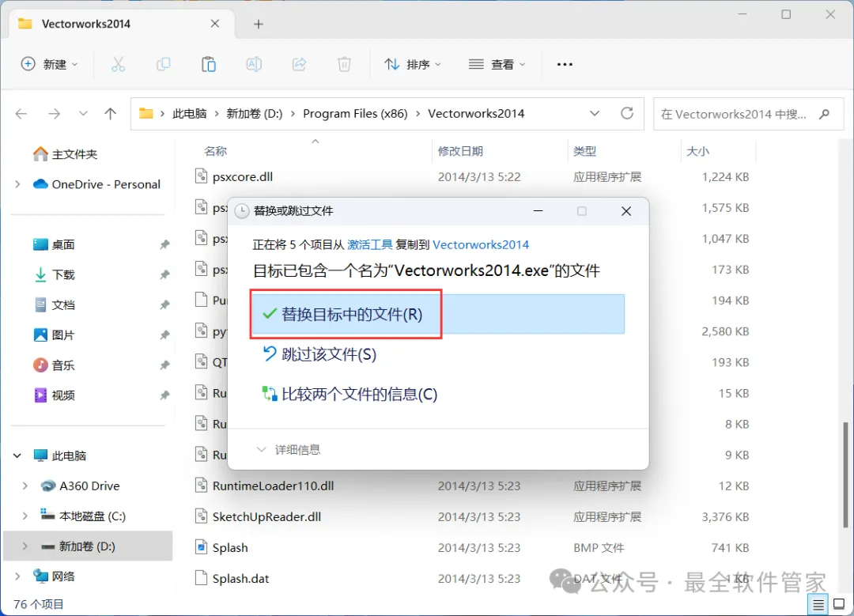Expand 详细信息 in replace dialog
This screenshot has height=616, width=854.
(288, 449)
